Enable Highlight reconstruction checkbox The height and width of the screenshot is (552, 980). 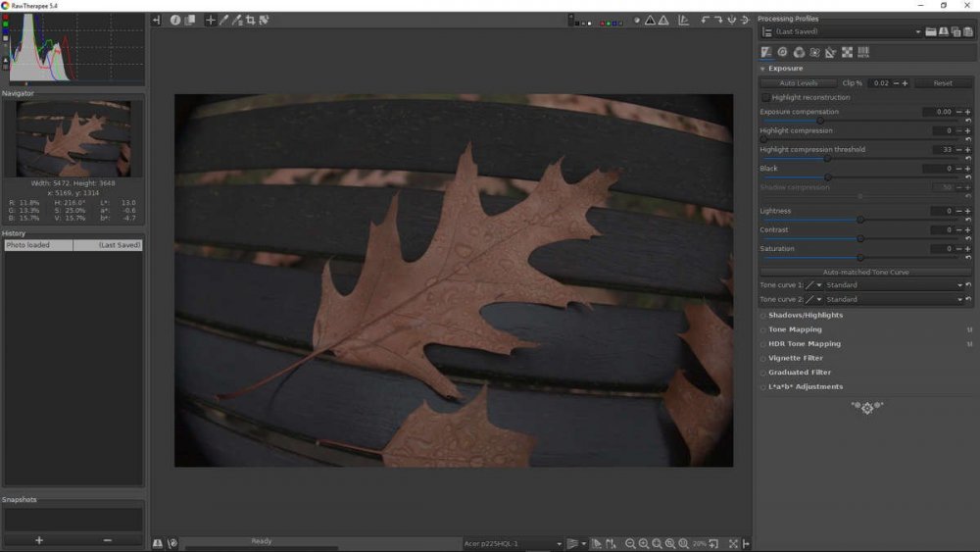(765, 97)
